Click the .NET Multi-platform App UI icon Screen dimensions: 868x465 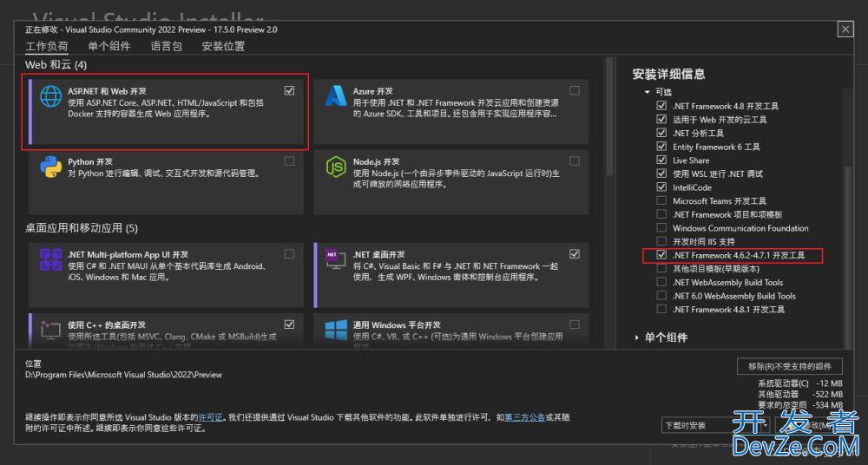pos(51,259)
